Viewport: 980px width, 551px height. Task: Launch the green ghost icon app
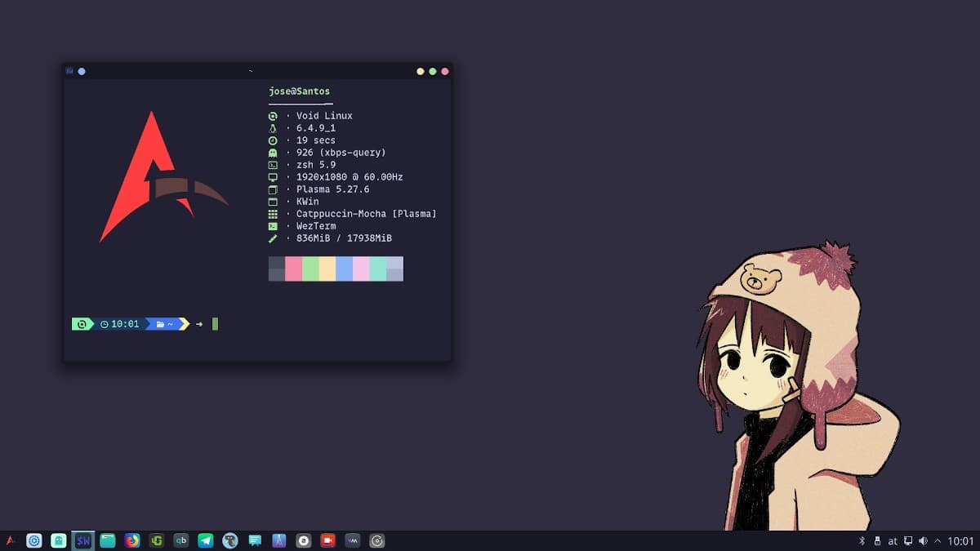[58, 540]
